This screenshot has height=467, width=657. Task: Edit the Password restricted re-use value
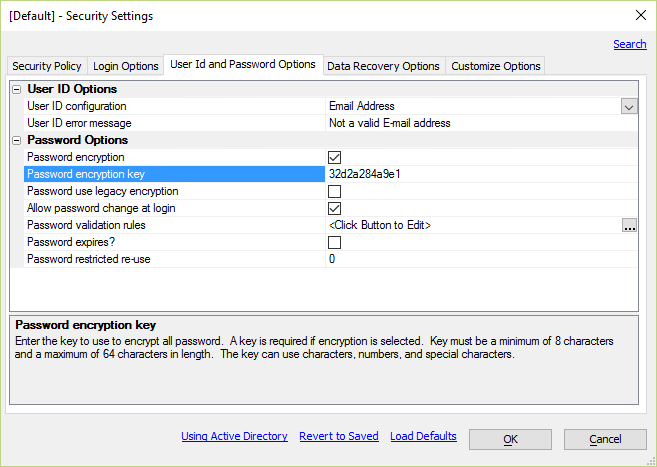point(481,259)
